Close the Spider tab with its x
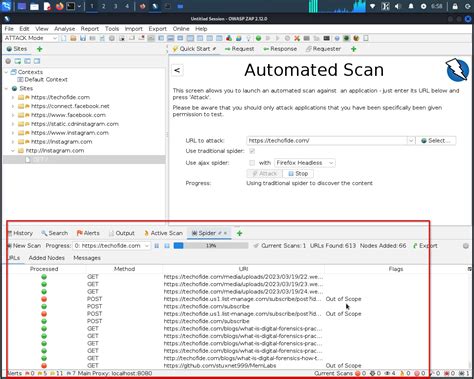Screen dimensions: 474x379 [x=225, y=233]
